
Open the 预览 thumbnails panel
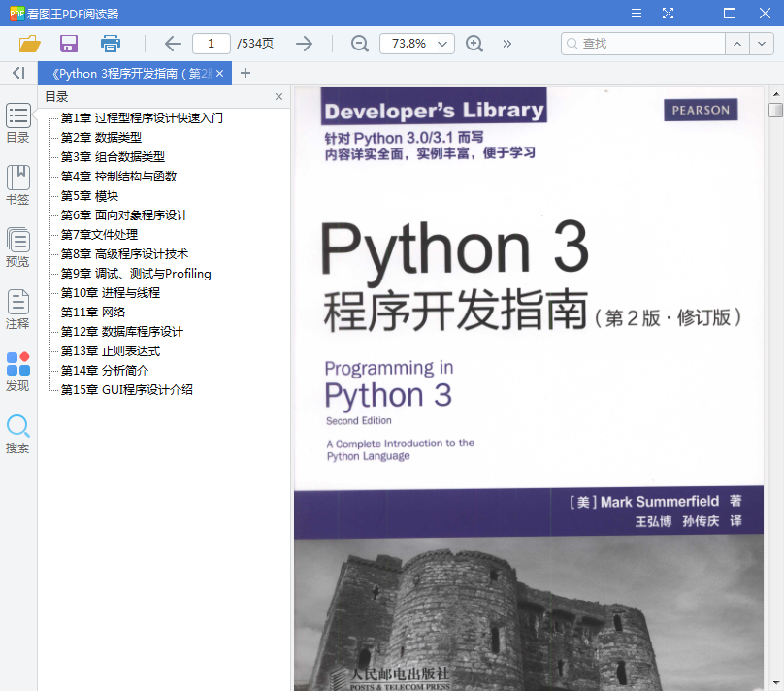pyautogui.click(x=18, y=247)
